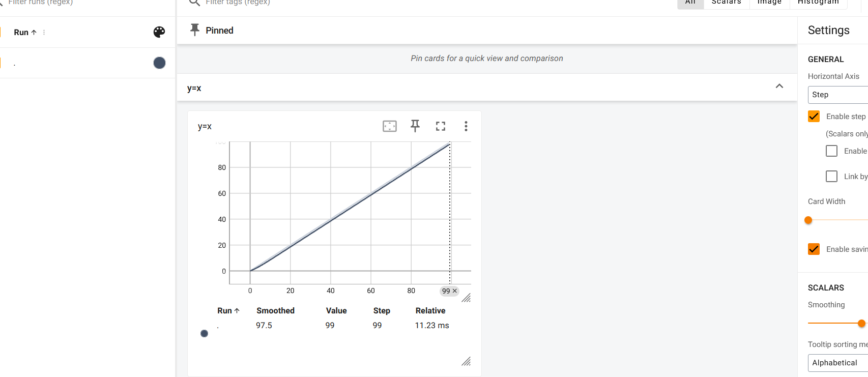This screenshot has height=377, width=868.
Task: Sort runs by the Run column header
Action: pyautogui.click(x=25, y=32)
